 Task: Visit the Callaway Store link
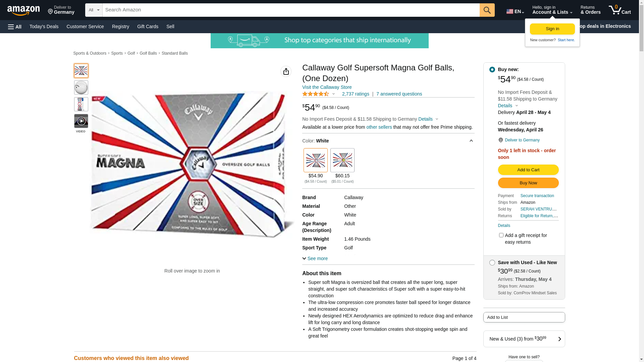click(327, 87)
